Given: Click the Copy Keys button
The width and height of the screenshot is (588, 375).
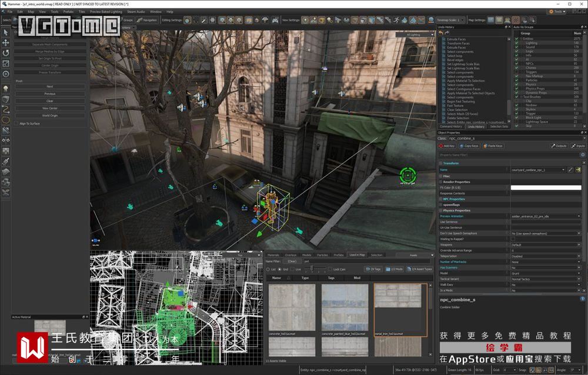Looking at the screenshot, I should (x=469, y=146).
